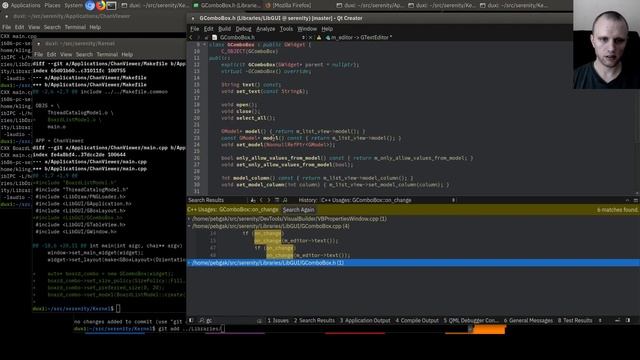640x360 pixels.
Task: Click the warning icon in editor toolbar
Action: 319,37
